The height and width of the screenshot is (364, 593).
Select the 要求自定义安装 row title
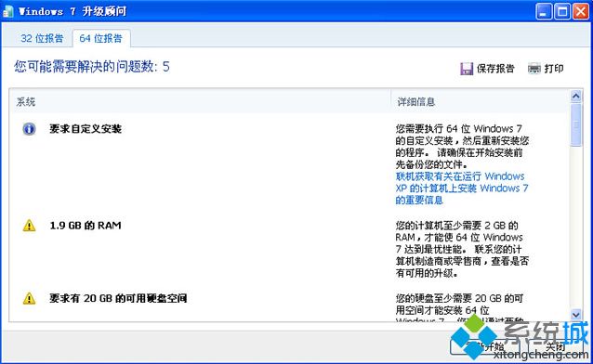(x=86, y=129)
